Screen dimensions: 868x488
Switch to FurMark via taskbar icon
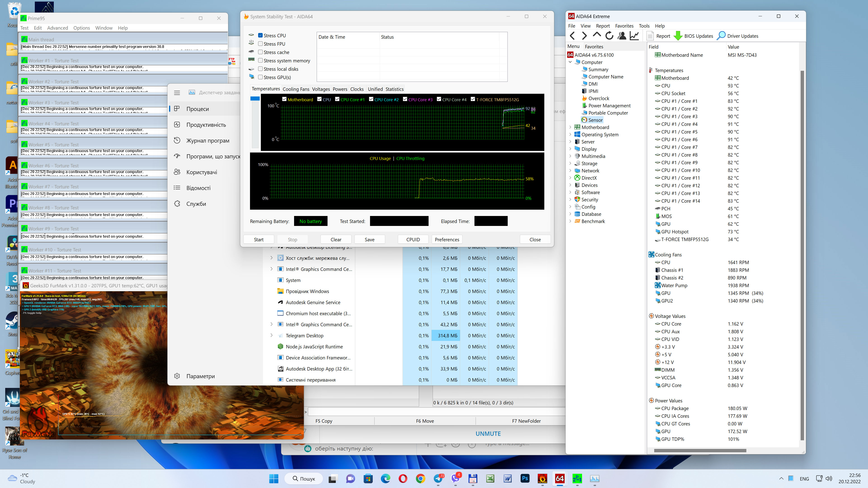click(542, 479)
